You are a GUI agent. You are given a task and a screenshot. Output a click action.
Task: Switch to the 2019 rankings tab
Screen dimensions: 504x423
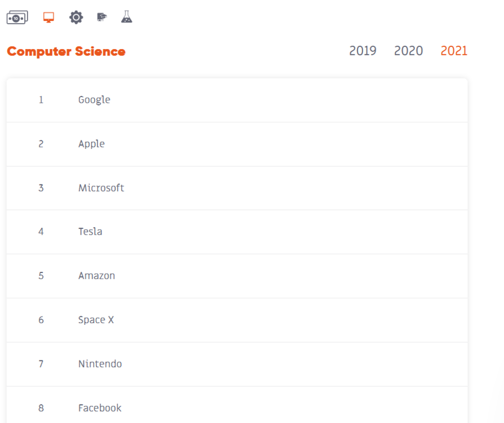click(362, 51)
